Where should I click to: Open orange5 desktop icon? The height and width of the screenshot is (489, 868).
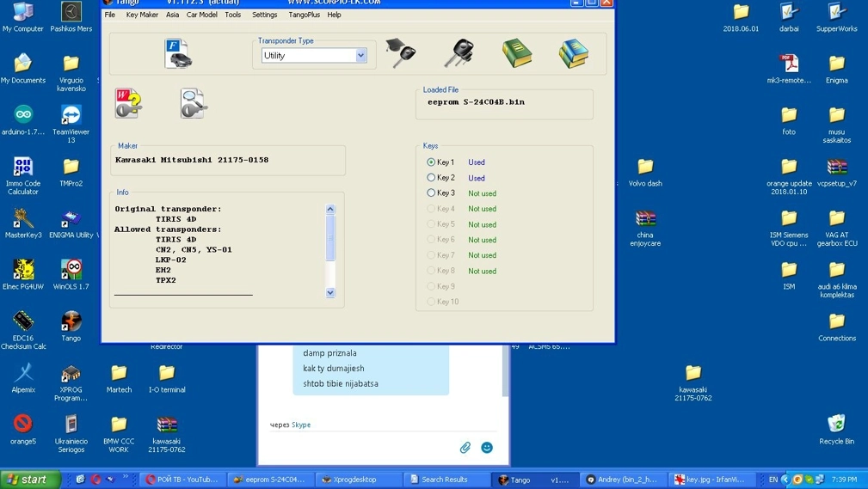click(x=22, y=430)
